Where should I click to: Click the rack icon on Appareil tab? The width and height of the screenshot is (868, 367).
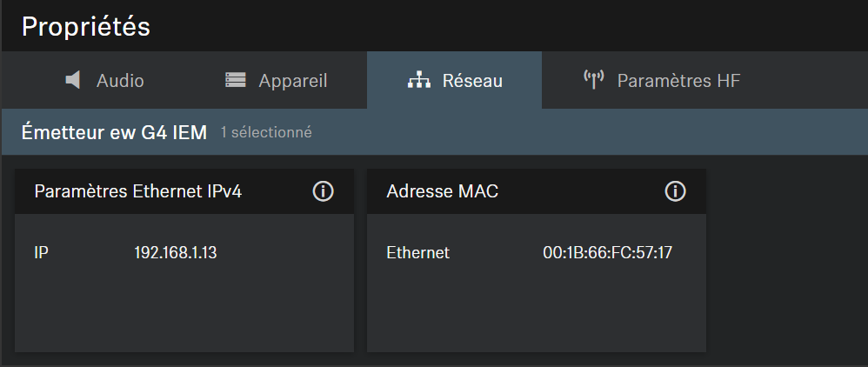coord(236,80)
